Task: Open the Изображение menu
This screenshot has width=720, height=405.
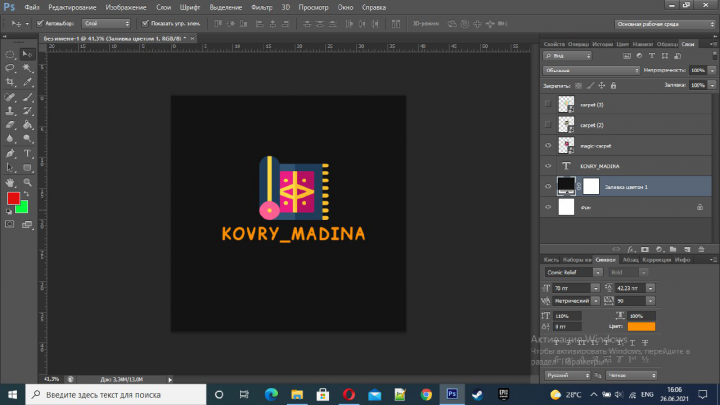Action: point(126,7)
